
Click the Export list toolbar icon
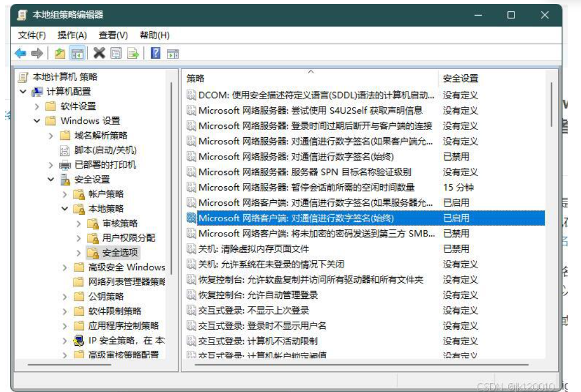click(133, 54)
